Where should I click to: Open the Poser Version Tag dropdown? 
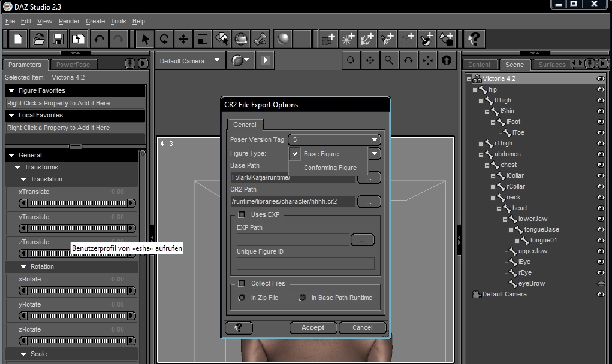coord(334,139)
